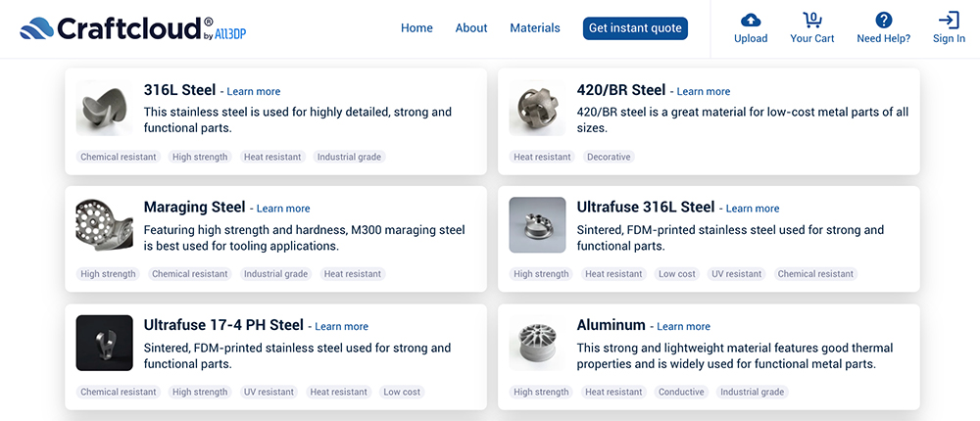Click UV resistant tag on Ultrafuse 316L Steel

737,274
